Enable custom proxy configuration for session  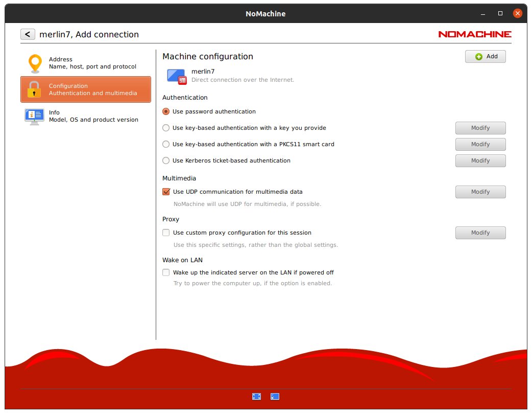[x=166, y=233]
